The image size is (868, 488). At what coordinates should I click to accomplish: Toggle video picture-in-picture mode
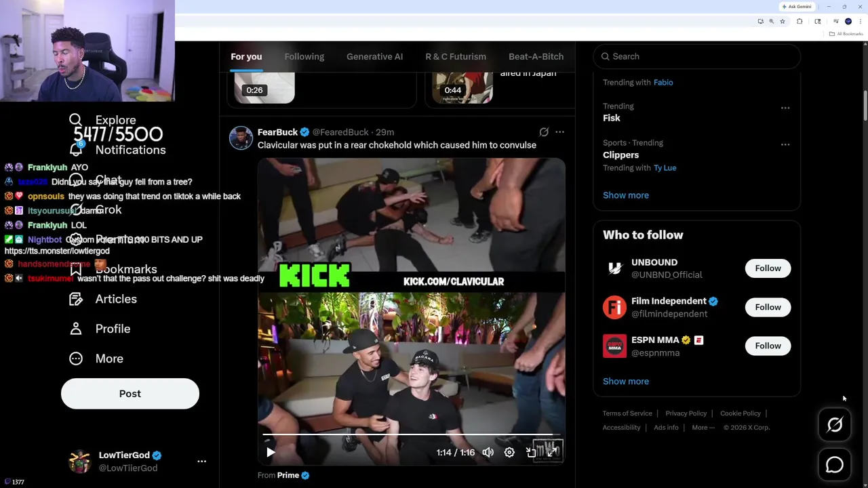(531, 452)
